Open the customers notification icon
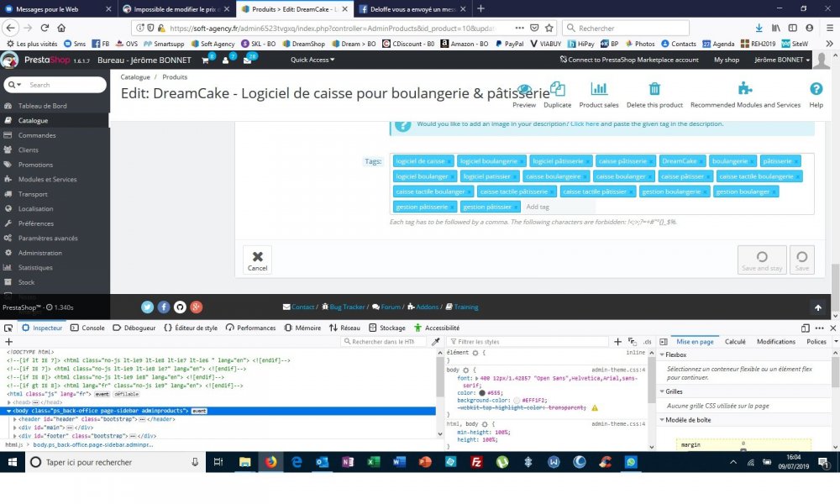Image resolution: width=840 pixels, height=504 pixels. [x=225, y=60]
